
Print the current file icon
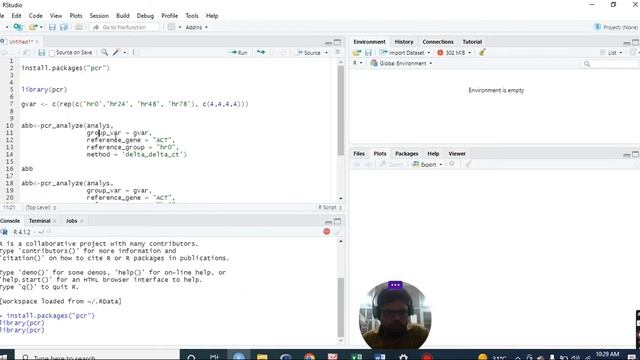coord(79,27)
